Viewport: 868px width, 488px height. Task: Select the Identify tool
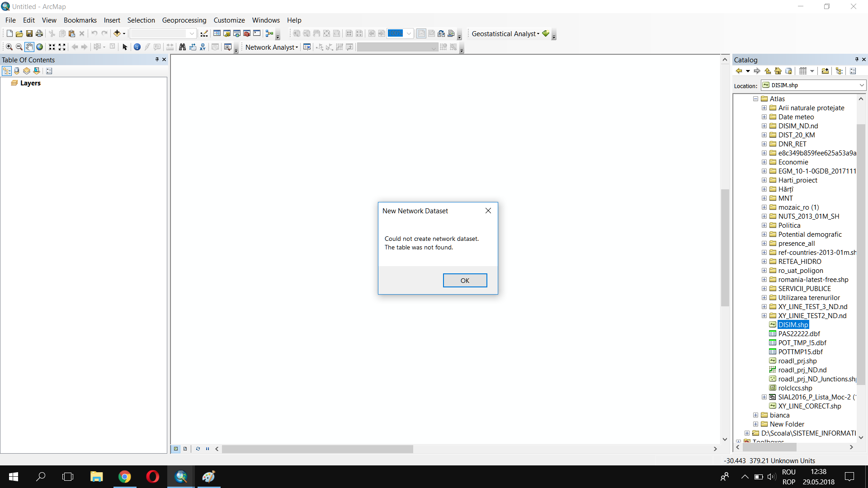(x=137, y=47)
